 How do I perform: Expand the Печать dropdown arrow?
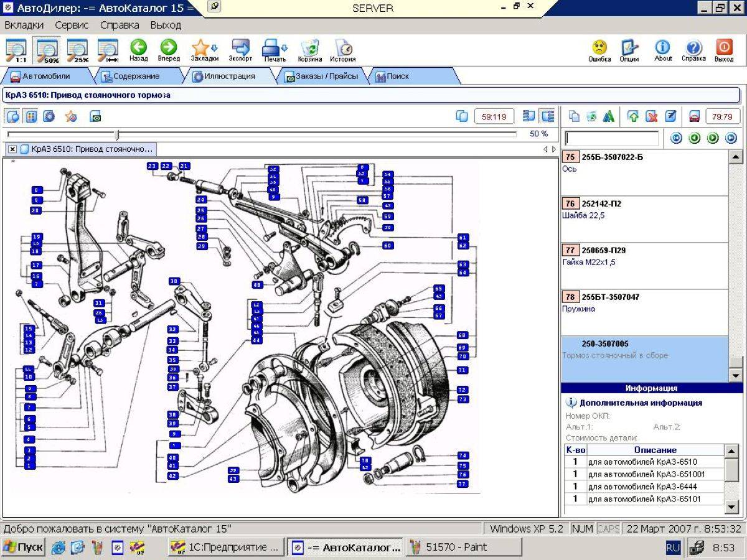click(284, 47)
